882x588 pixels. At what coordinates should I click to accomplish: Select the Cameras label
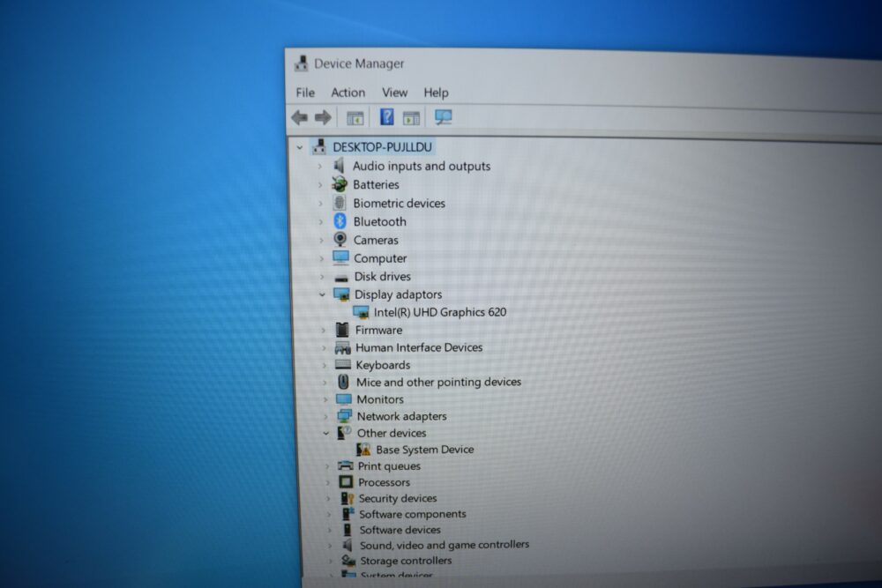pyautogui.click(x=376, y=240)
